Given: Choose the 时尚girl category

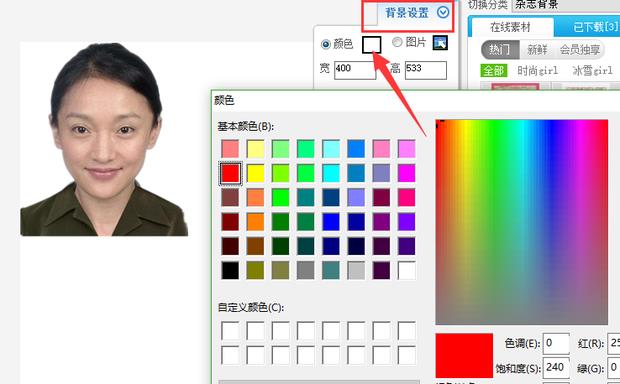Looking at the screenshot, I should 538,71.
